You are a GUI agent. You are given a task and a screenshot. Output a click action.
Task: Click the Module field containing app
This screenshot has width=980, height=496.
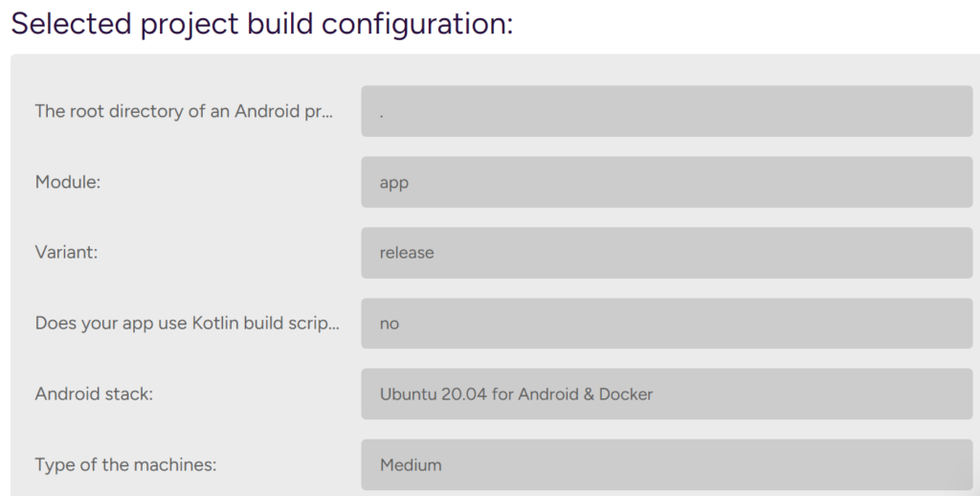click(x=666, y=182)
